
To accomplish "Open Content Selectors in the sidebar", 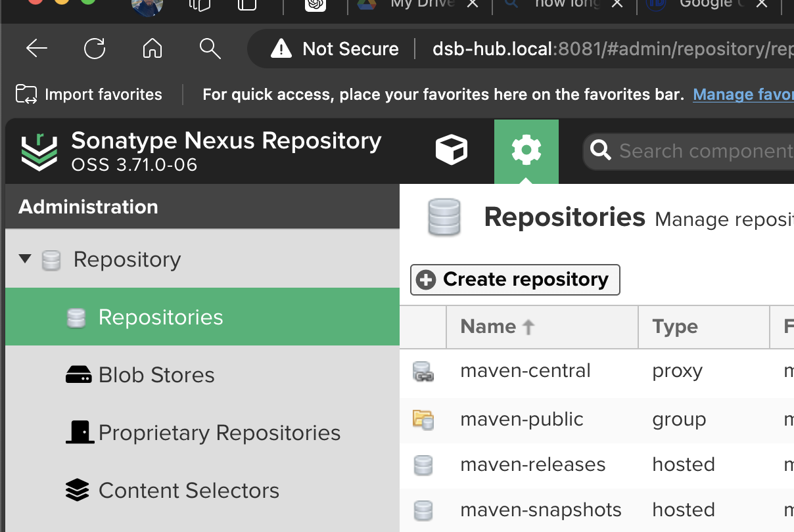I will tap(202, 490).
